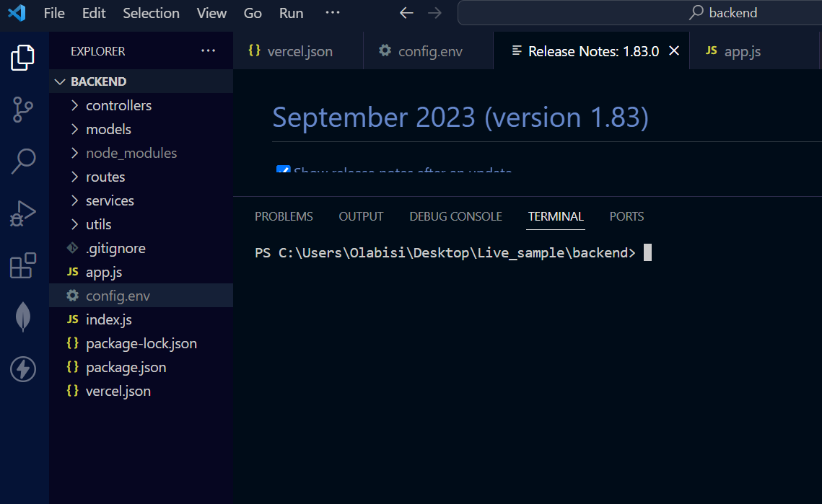
Task: Click the back navigation arrow
Action: coord(406,12)
